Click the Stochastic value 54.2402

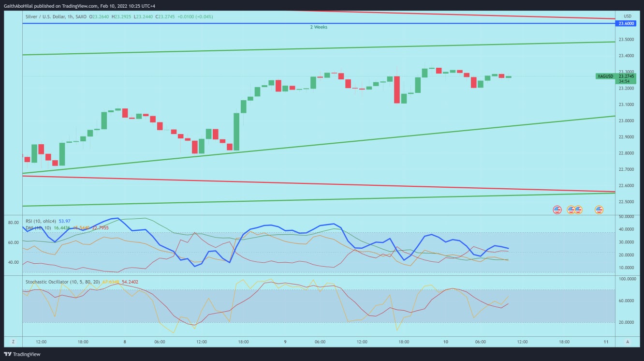pyautogui.click(x=130, y=282)
